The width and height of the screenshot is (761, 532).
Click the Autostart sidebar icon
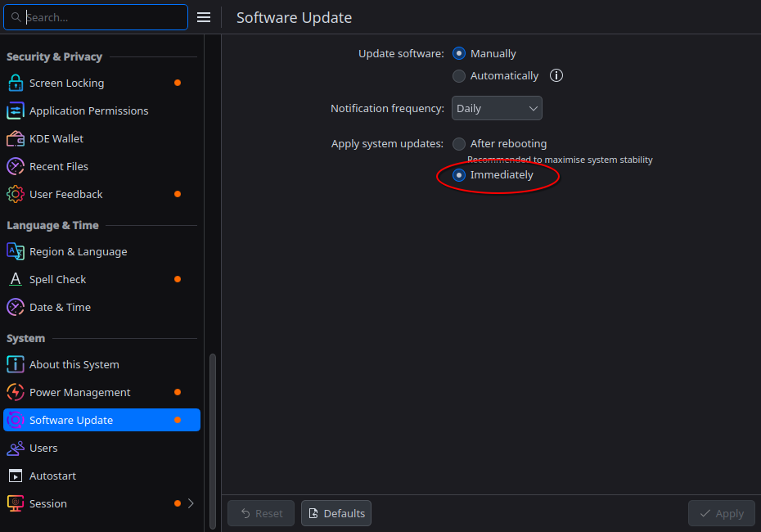tap(16, 476)
